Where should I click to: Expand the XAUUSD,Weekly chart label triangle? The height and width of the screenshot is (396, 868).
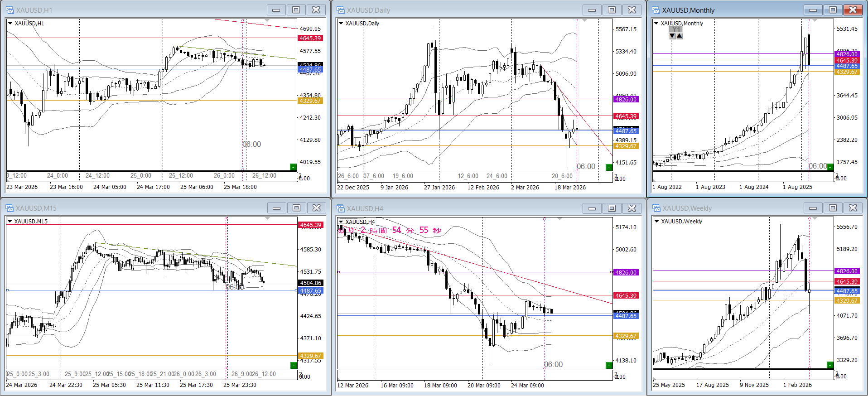pos(656,221)
